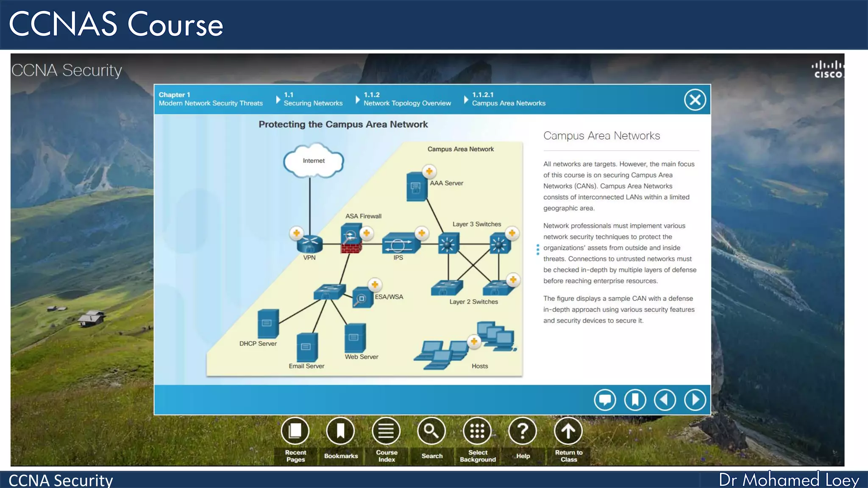Close the Campus Area Networks panel
The image size is (868, 488).
pyautogui.click(x=695, y=100)
